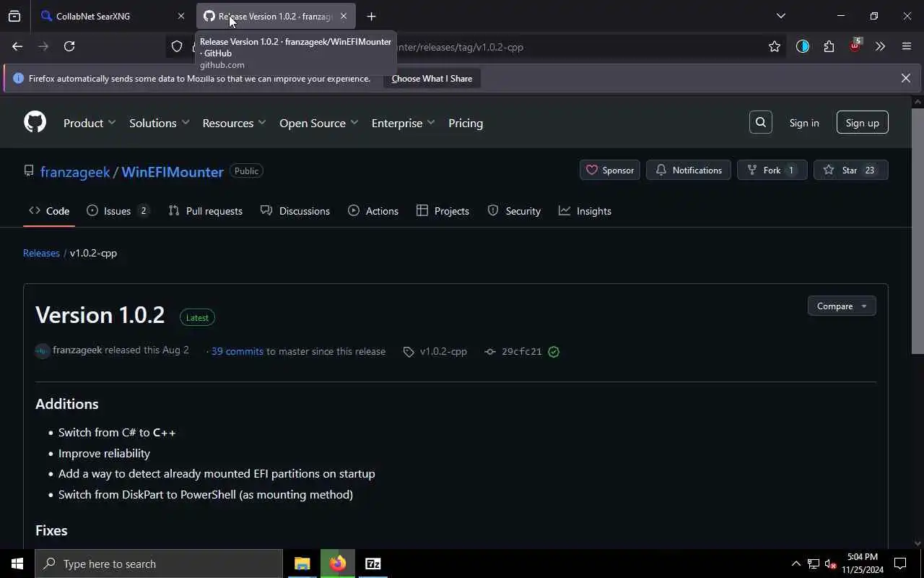Click the franzageek author name link

pos(77,350)
